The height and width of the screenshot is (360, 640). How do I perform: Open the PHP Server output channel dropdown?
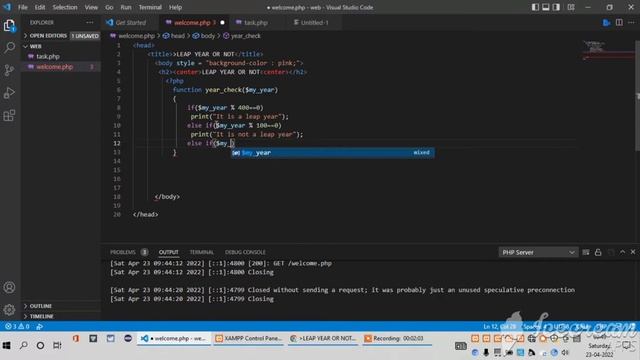click(538, 252)
